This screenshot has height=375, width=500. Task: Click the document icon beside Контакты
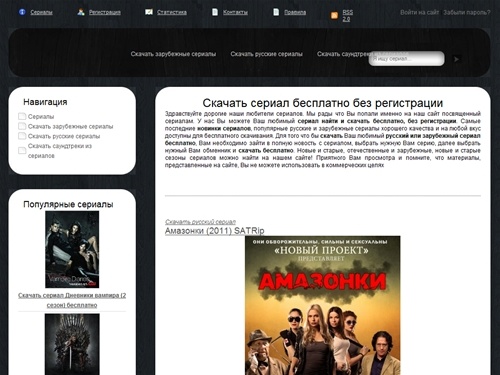215,12
